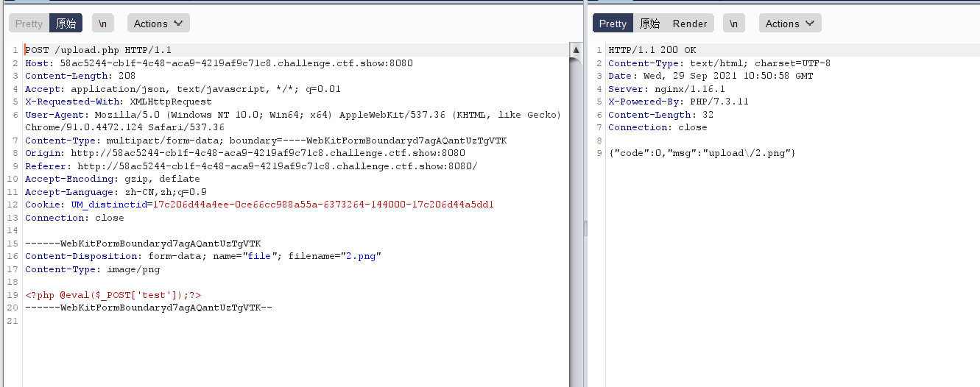Click the Cookie UM_distinctid value
Screen dimensions: 980x387
pos(323,205)
